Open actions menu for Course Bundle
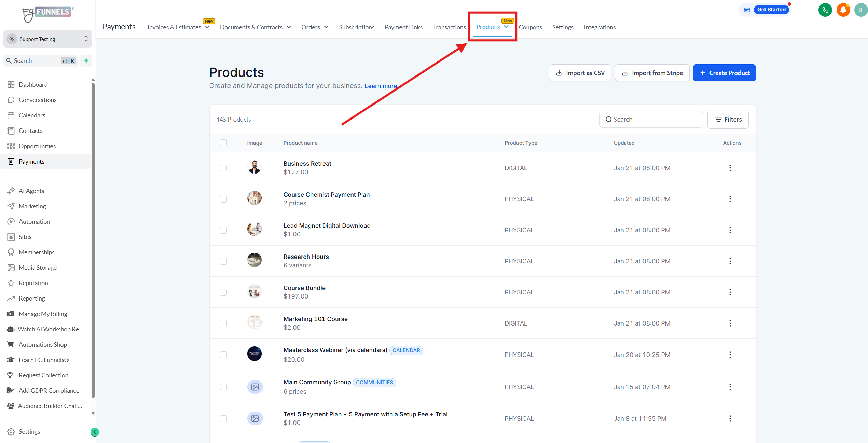Image resolution: width=868 pixels, height=443 pixels. (730, 292)
